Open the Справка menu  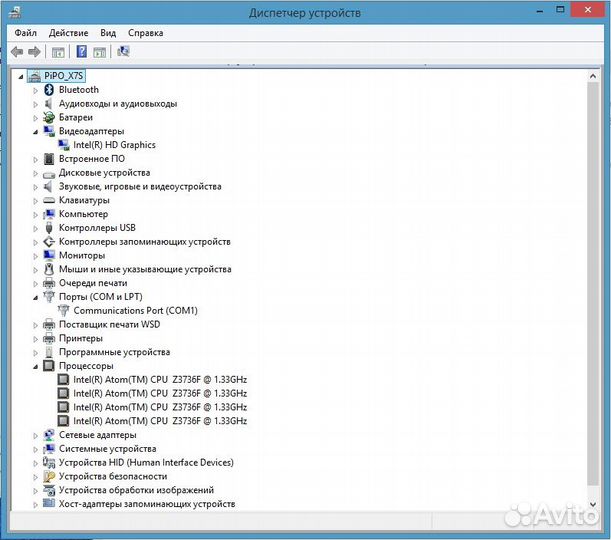pos(145,33)
